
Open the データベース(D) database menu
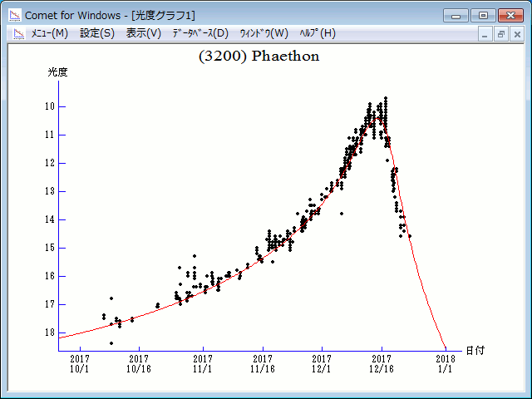click(199, 33)
